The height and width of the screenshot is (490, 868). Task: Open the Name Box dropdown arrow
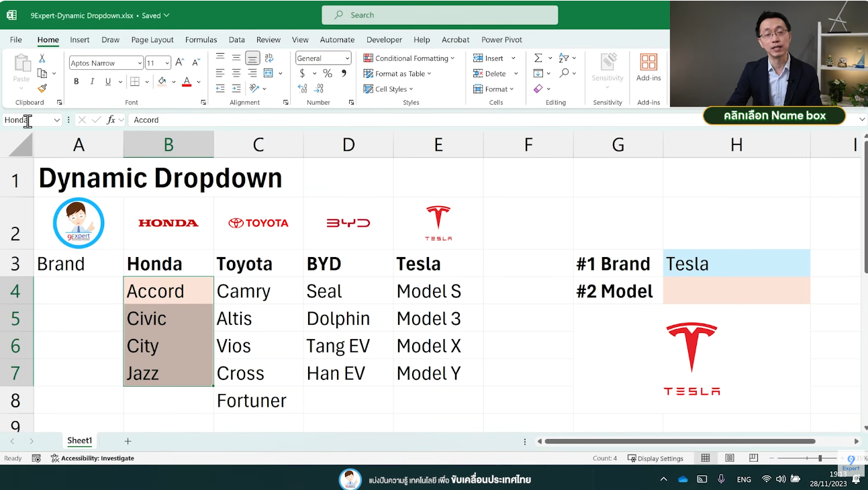tap(56, 120)
